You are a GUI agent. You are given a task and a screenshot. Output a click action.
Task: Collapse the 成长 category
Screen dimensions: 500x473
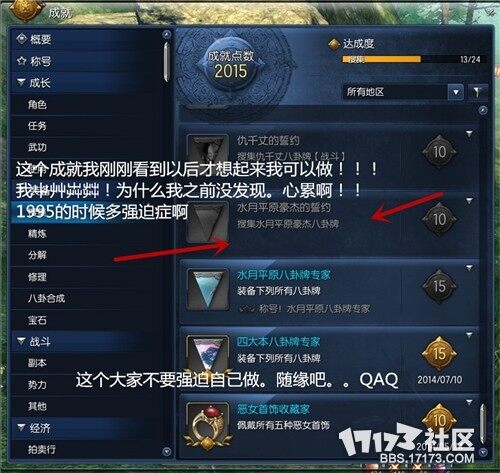[x=21, y=82]
